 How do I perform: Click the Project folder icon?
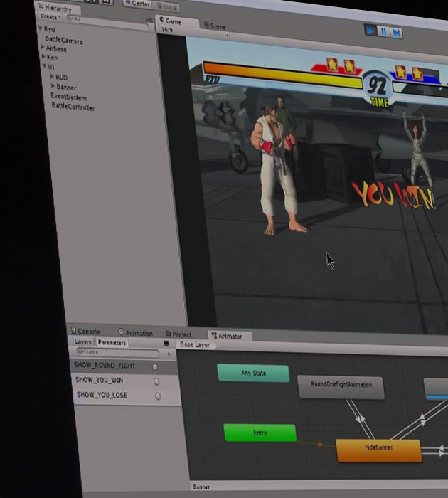tap(168, 334)
